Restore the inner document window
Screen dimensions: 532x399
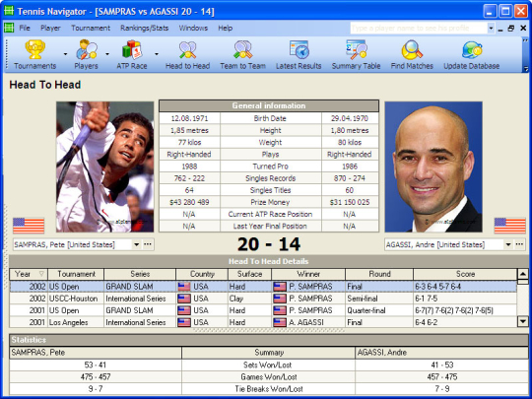(x=511, y=29)
